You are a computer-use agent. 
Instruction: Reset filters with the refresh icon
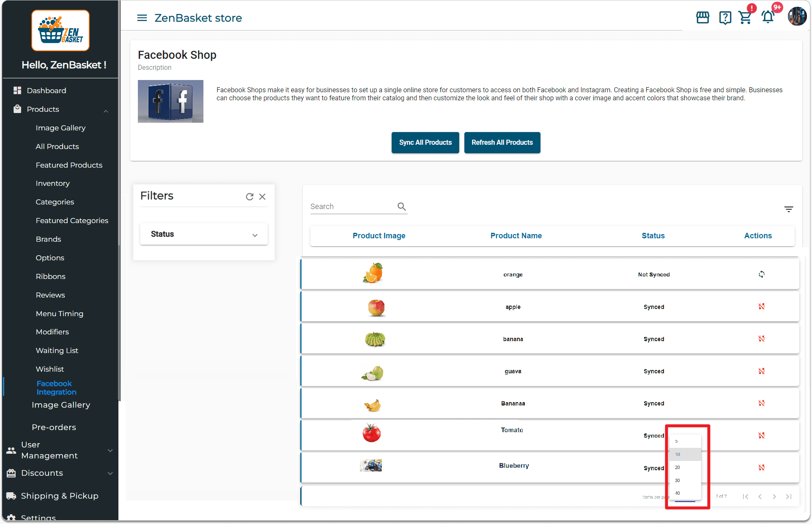tap(250, 197)
